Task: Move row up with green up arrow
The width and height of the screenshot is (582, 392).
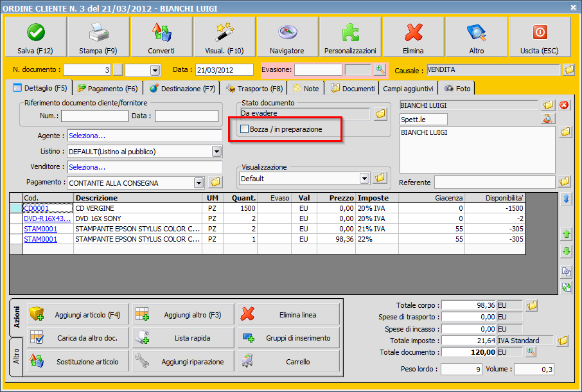Action: [x=567, y=234]
